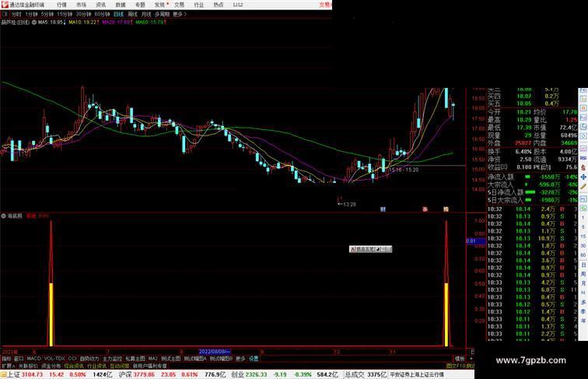
Task: Expand the 扩展 panel toggle
Action: coord(8,366)
